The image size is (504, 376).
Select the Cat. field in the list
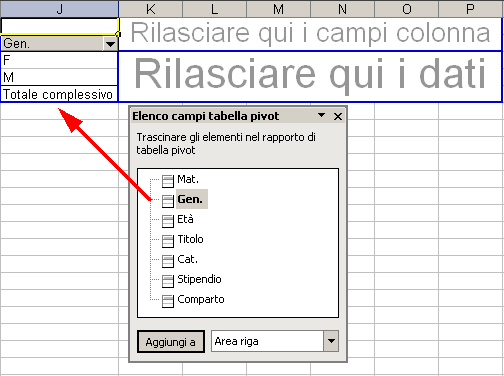pos(187,259)
